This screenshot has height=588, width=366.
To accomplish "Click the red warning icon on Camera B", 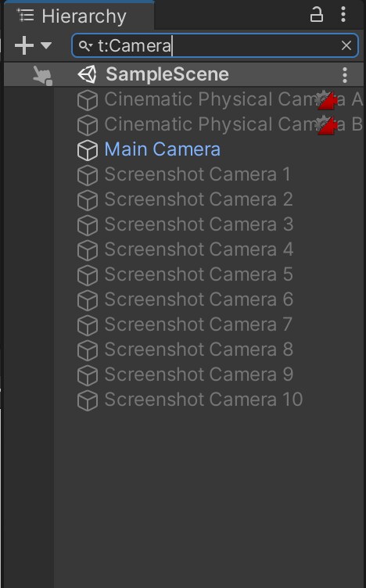I will coord(326,125).
